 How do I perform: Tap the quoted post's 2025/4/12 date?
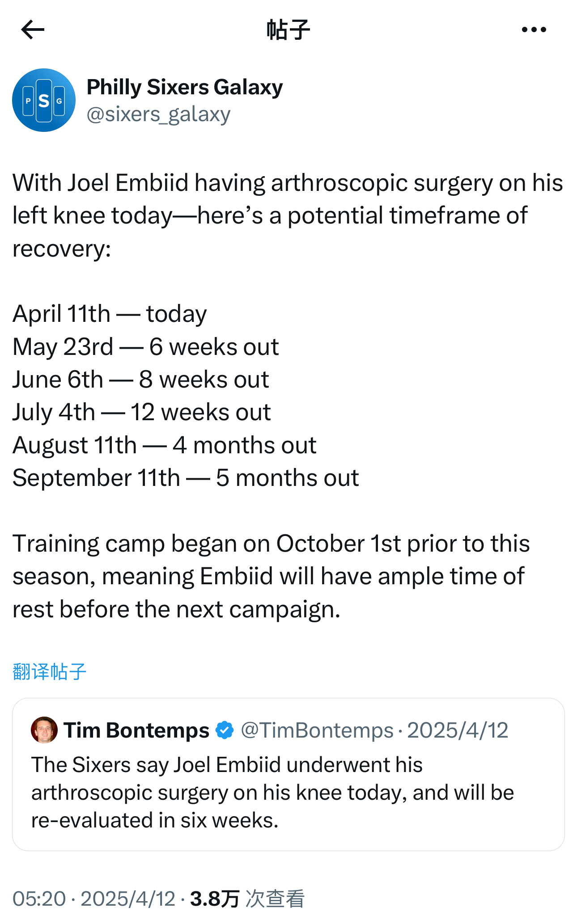(x=458, y=730)
